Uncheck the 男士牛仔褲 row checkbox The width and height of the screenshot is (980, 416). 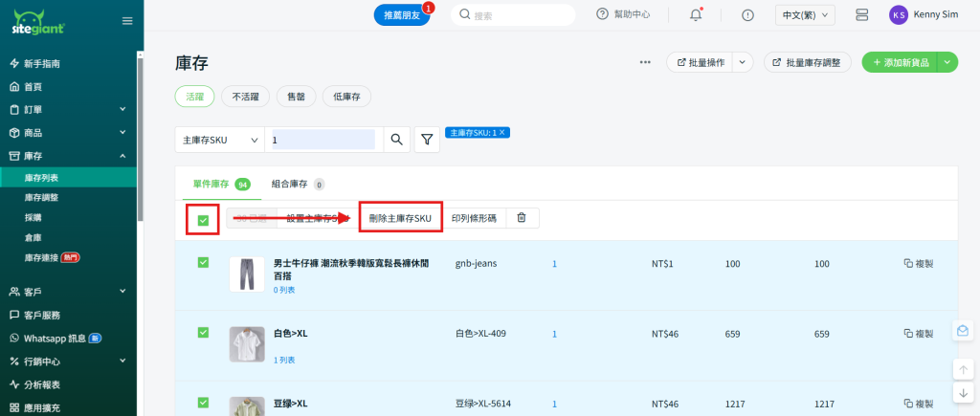coord(203,262)
